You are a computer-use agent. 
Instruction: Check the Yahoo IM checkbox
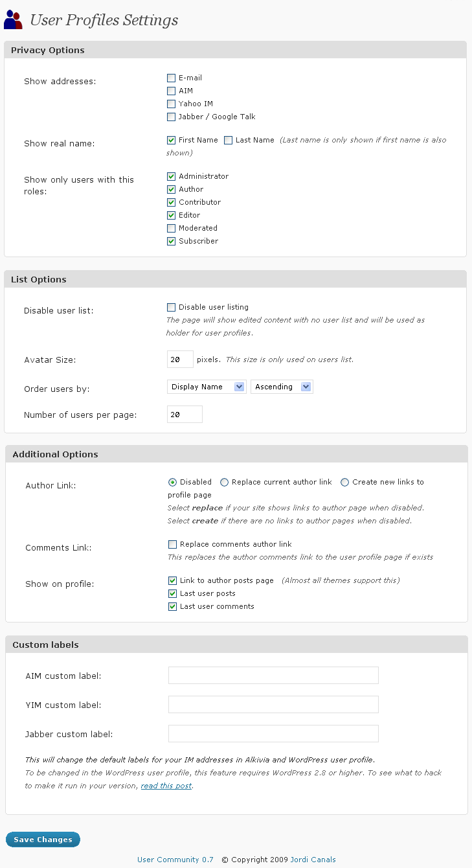pyautogui.click(x=171, y=104)
